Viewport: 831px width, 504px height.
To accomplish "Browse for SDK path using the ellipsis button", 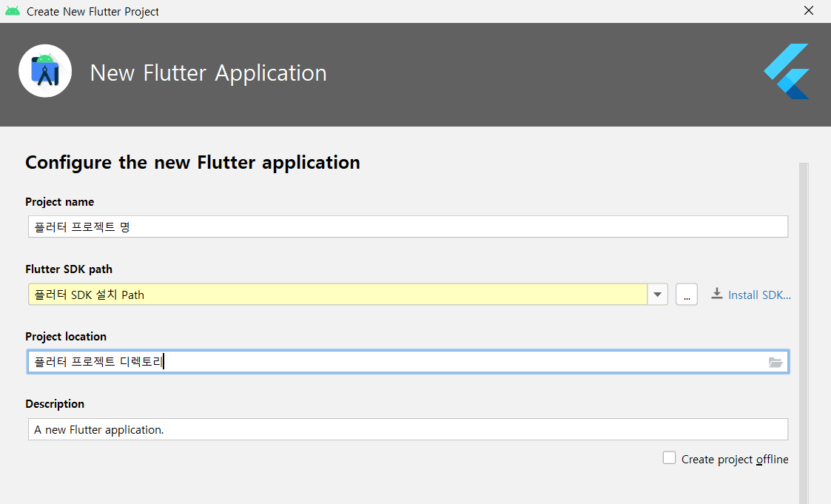I will 686,295.
